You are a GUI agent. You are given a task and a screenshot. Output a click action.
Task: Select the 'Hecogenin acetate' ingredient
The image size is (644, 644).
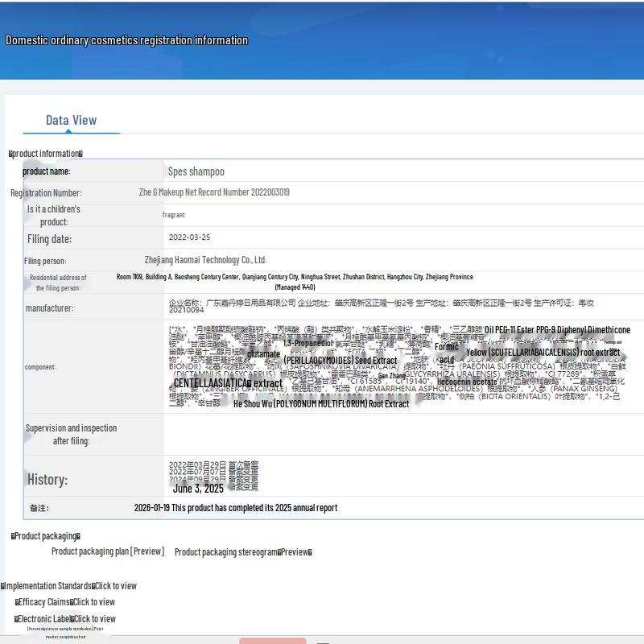pos(467,382)
